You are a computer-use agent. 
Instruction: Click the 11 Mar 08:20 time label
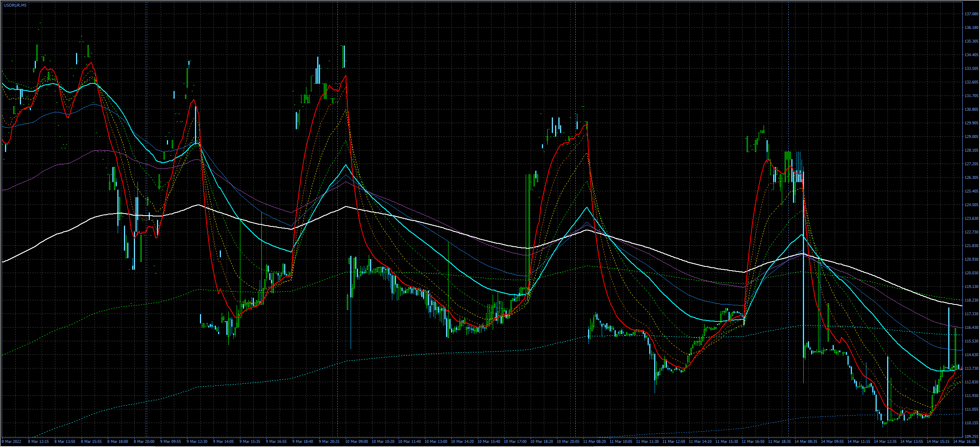(594, 442)
